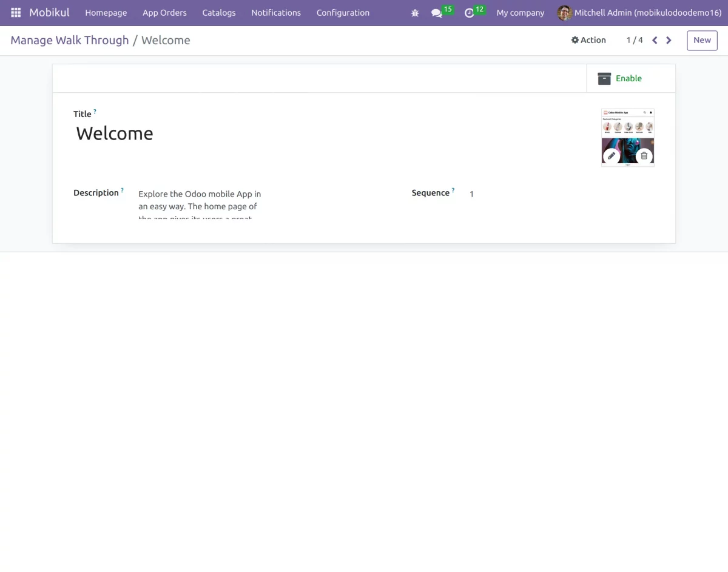Go to the next record with right chevron

tap(669, 40)
